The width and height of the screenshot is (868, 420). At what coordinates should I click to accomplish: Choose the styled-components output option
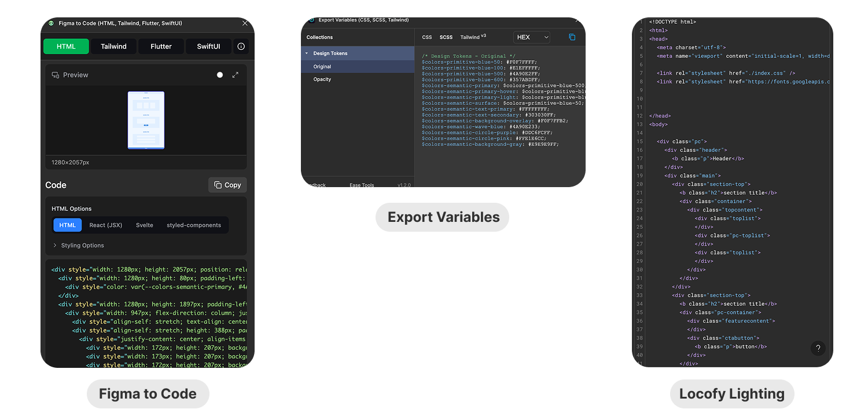tap(194, 225)
